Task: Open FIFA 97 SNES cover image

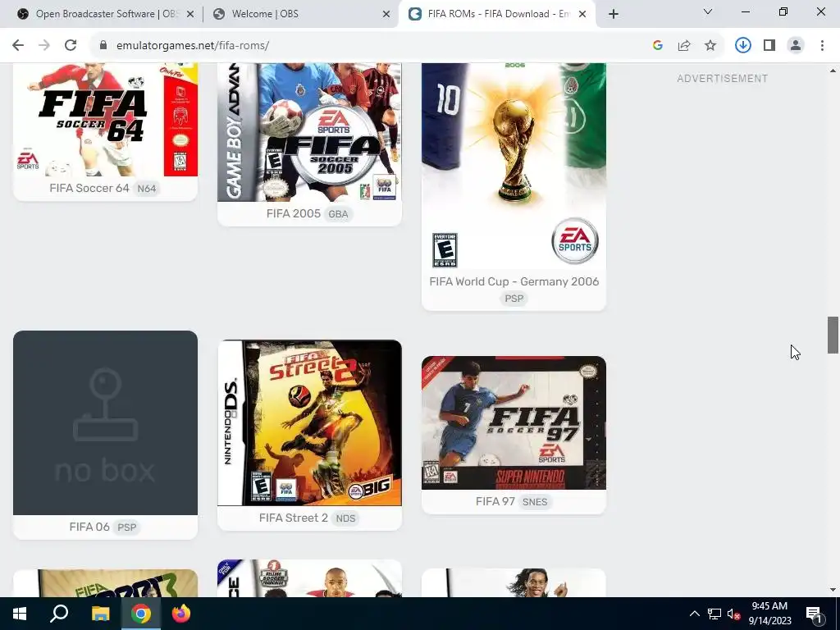Action: click(514, 422)
